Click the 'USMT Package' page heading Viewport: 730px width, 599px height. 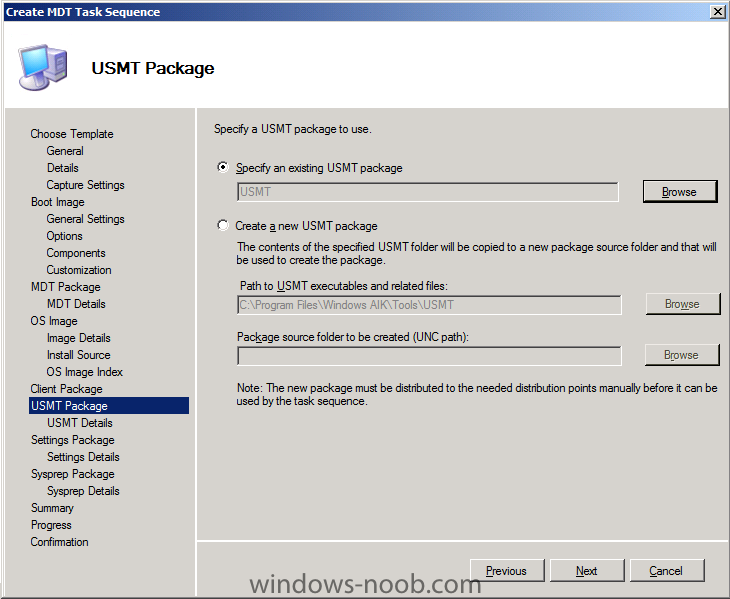153,68
